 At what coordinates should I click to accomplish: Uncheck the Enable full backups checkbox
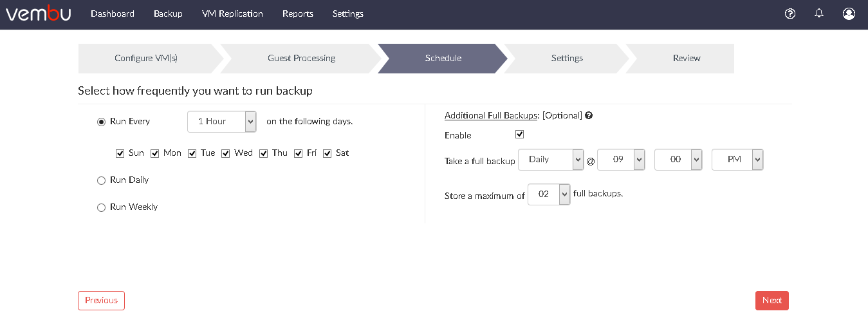(520, 135)
